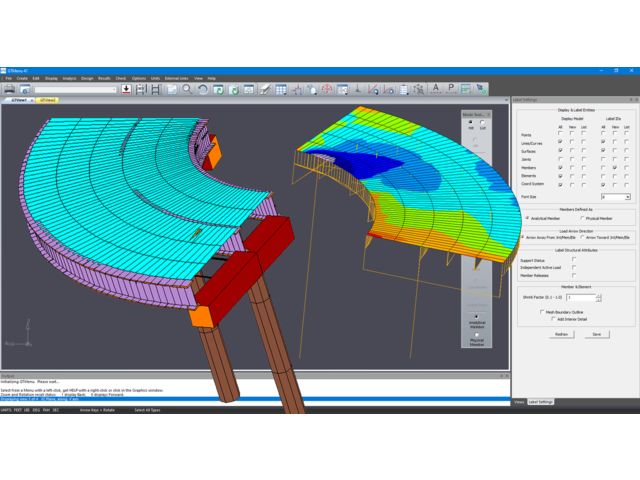This screenshot has height=480, width=640.
Task: Click the Shrink Factor input field
Action: click(579, 297)
